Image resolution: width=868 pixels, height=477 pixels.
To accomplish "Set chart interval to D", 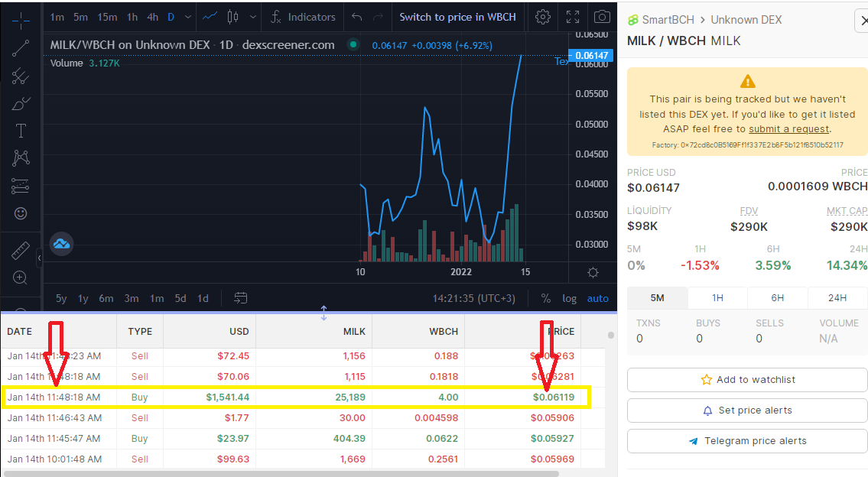I will tap(171, 17).
